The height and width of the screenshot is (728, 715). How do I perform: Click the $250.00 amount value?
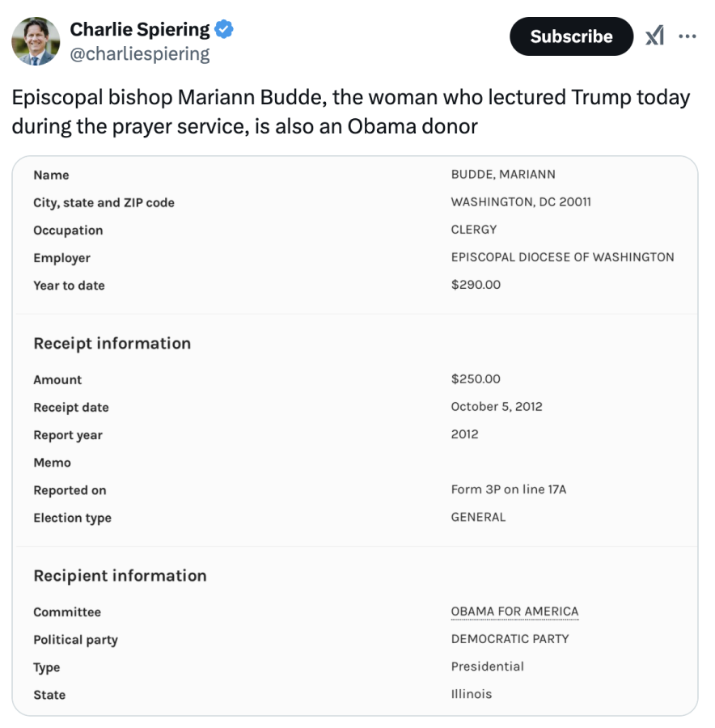476,379
